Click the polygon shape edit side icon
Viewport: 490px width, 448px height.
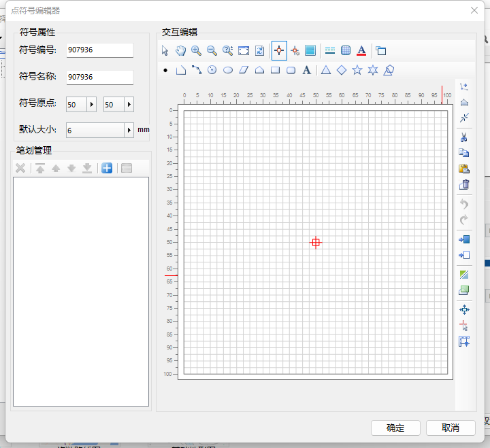click(x=464, y=102)
